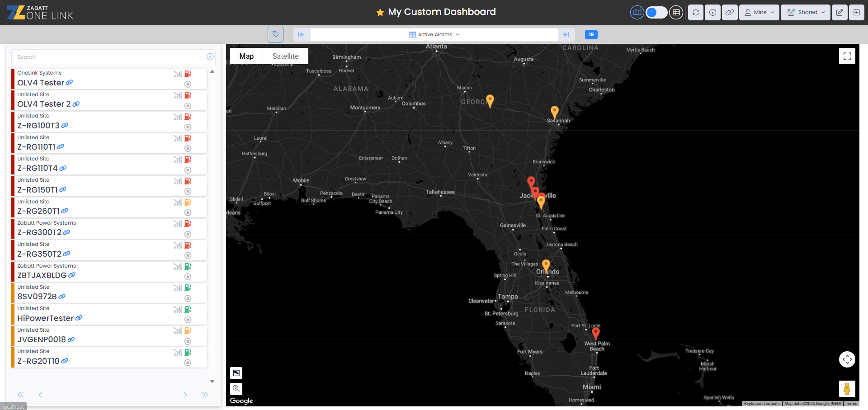Go to first page double-chevron
The height and width of the screenshot is (410, 868).
click(21, 395)
